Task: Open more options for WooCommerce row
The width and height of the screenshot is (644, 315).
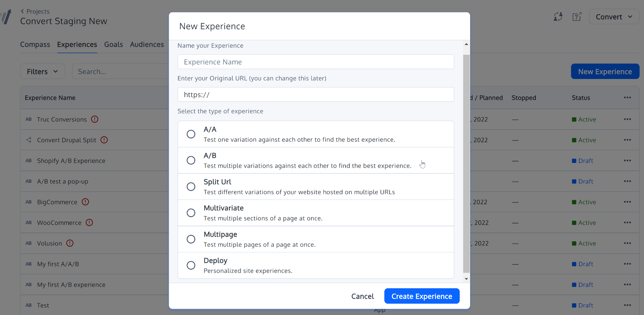Action: click(x=627, y=222)
